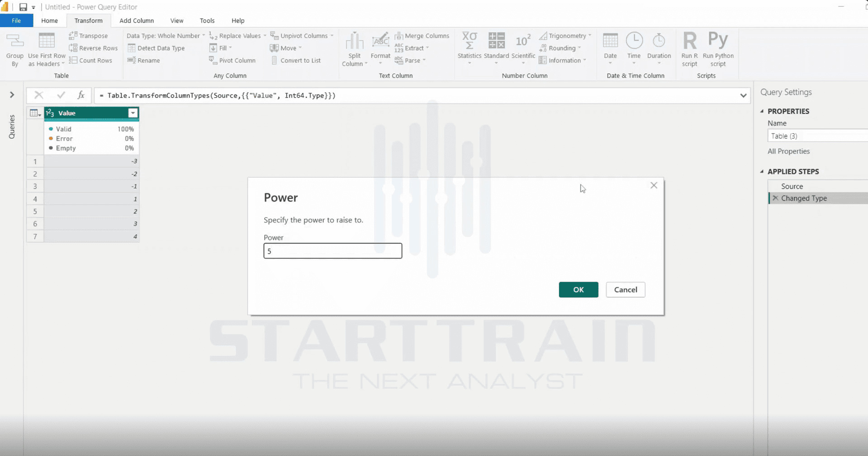Click Detect Data Type

click(x=156, y=48)
